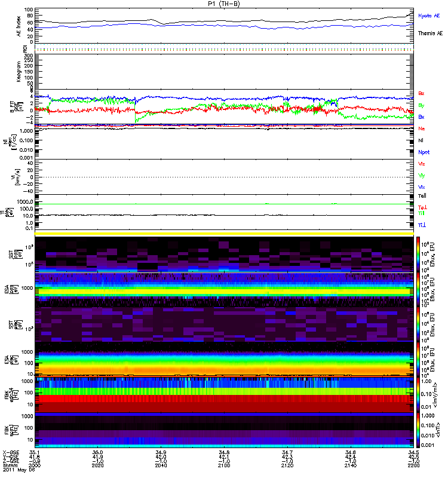Screen dimensions: 448x478
Task: Click the blue Vix velocity legend label
Action: tap(422, 187)
